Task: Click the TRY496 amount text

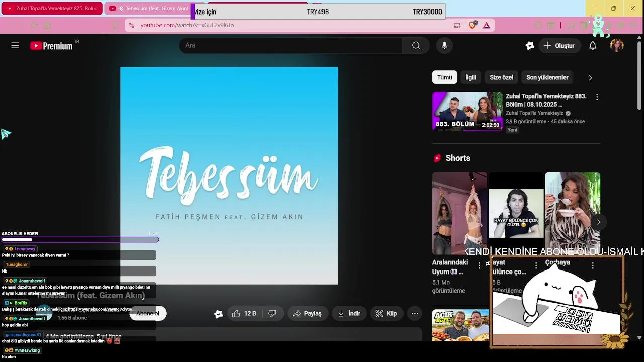Action: [x=317, y=12]
